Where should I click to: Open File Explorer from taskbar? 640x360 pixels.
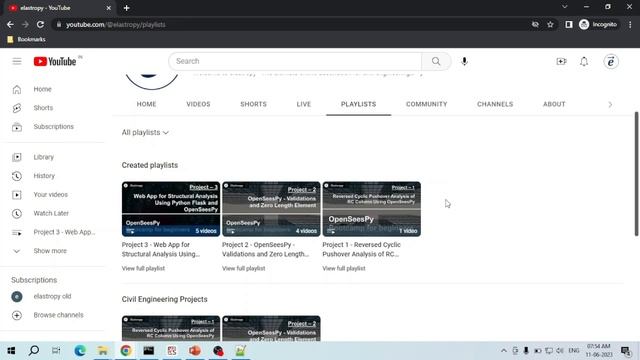coord(102,351)
